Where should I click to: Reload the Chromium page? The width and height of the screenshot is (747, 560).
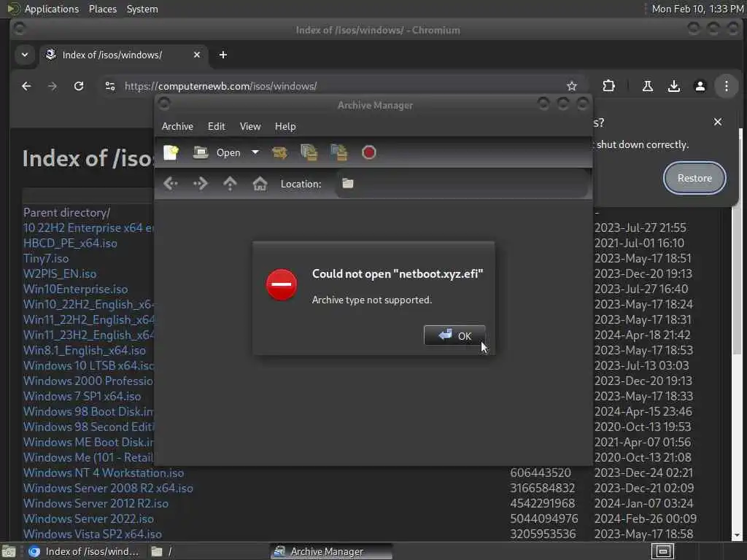pos(79,86)
